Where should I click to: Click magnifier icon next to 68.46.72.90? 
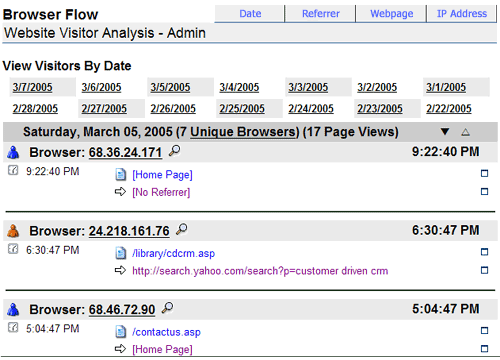tap(167, 308)
